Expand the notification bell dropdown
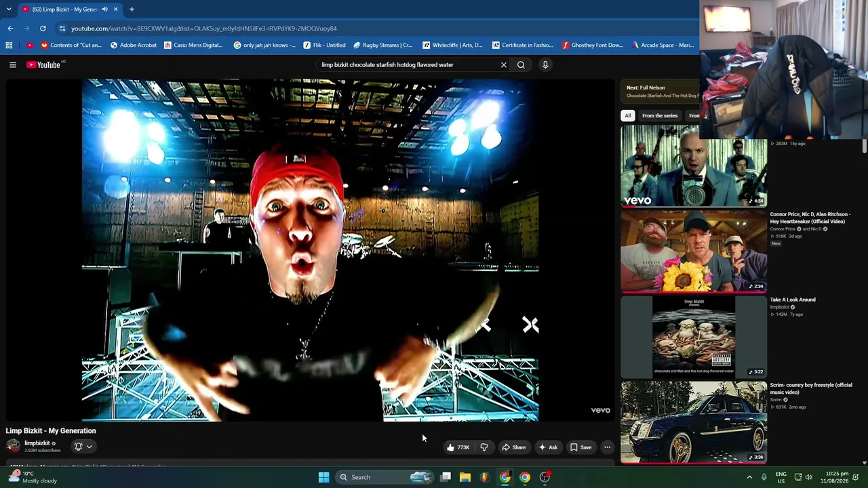This screenshot has height=488, width=868. point(83,447)
